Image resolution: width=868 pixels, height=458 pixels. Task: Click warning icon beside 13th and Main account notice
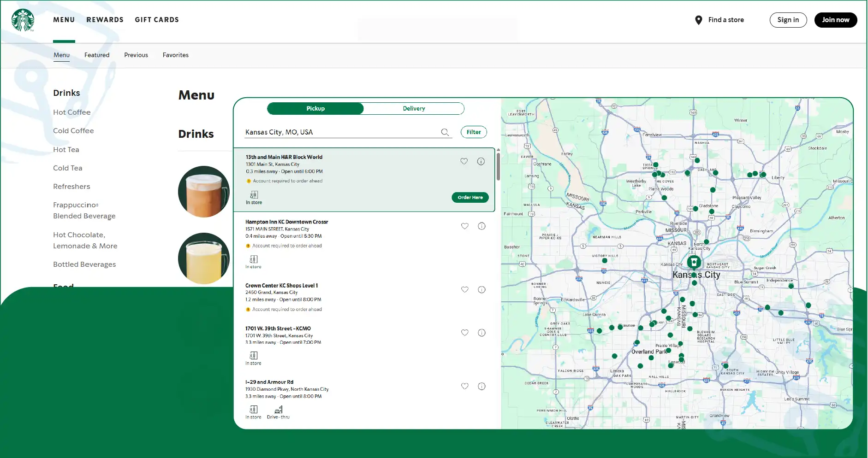pyautogui.click(x=249, y=181)
